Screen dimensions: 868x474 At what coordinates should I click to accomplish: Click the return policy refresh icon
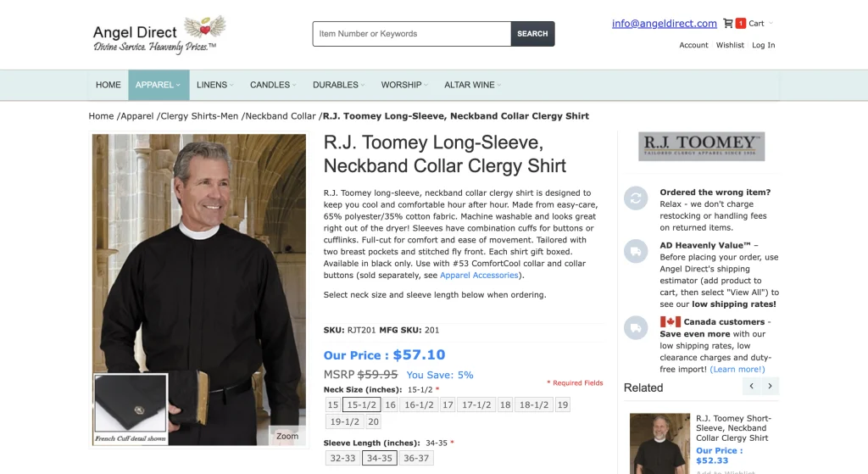[x=636, y=198]
